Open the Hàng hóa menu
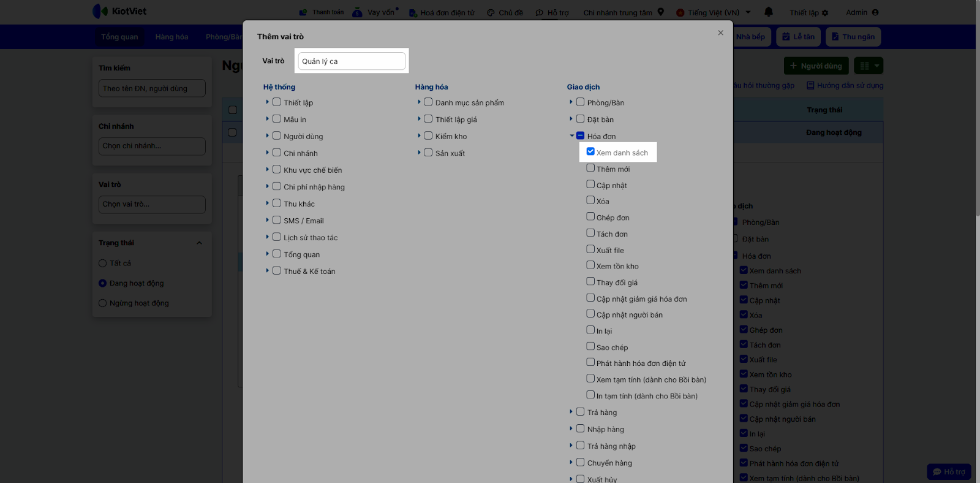The width and height of the screenshot is (980, 483). [171, 37]
